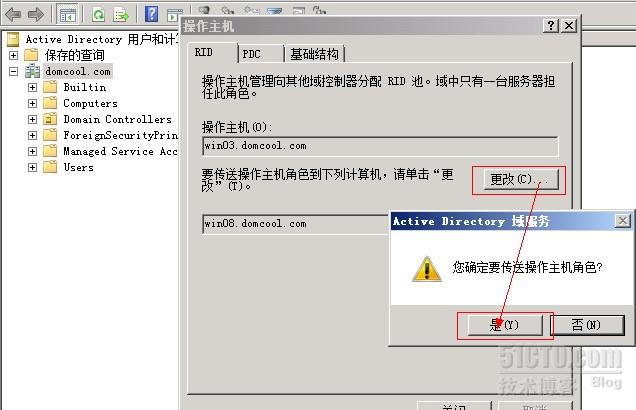The width and height of the screenshot is (636, 410).
Task: Click the Refresh toolbar icon
Action: click(x=98, y=15)
